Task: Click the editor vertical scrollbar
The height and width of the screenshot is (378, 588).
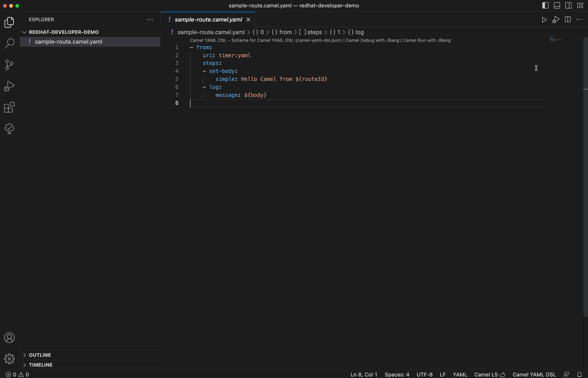Action: (x=586, y=177)
